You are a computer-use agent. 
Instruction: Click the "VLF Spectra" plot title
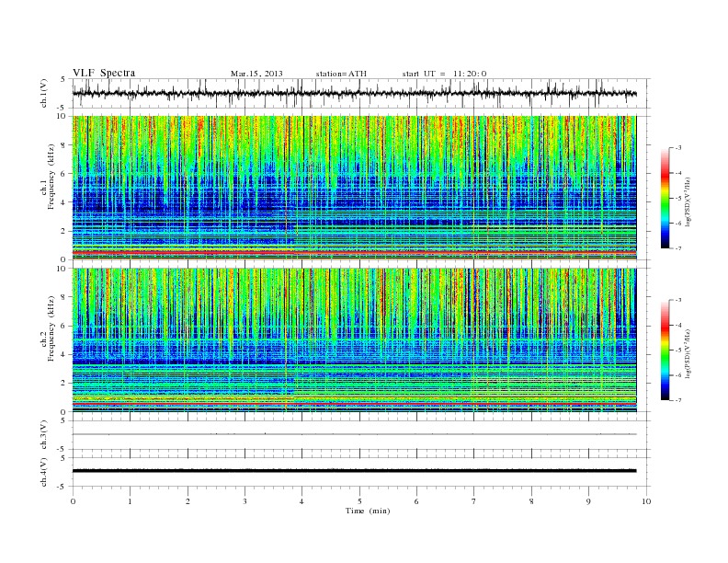[x=104, y=73]
